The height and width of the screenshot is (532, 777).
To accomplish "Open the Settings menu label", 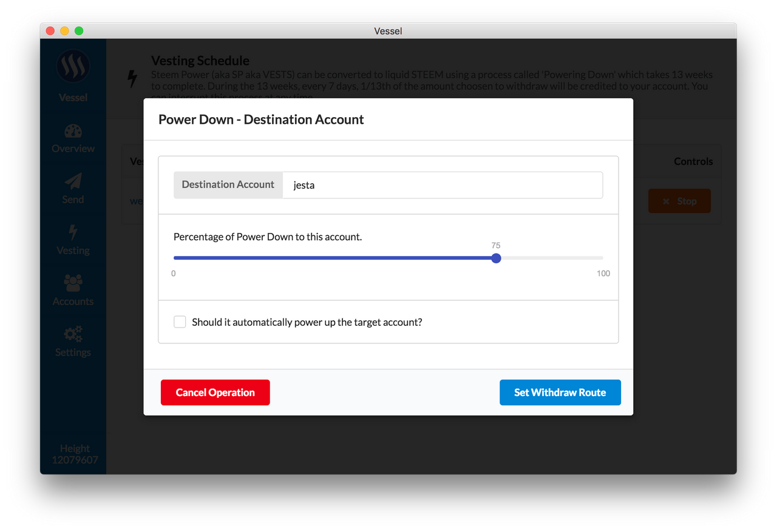I will click(73, 352).
